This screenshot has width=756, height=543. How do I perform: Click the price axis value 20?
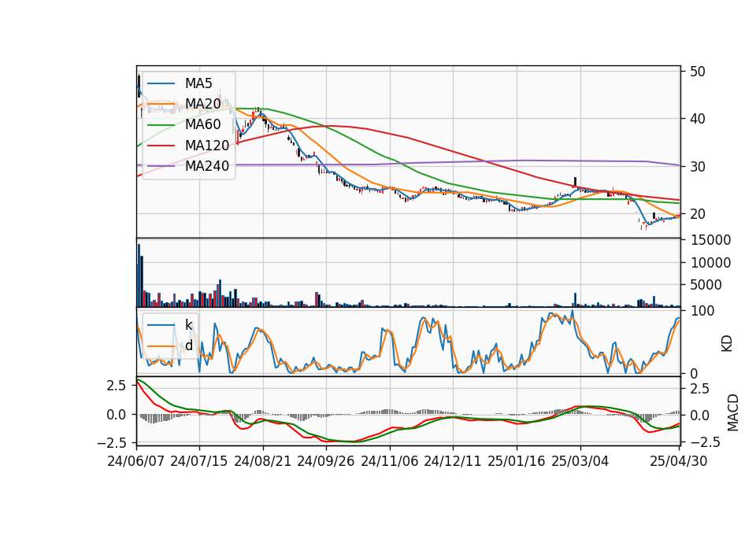click(698, 214)
